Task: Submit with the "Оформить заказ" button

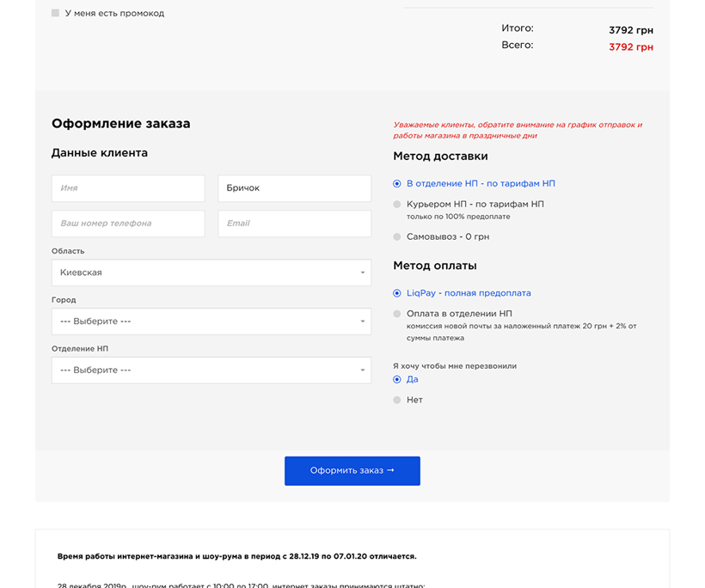Action: click(x=352, y=471)
